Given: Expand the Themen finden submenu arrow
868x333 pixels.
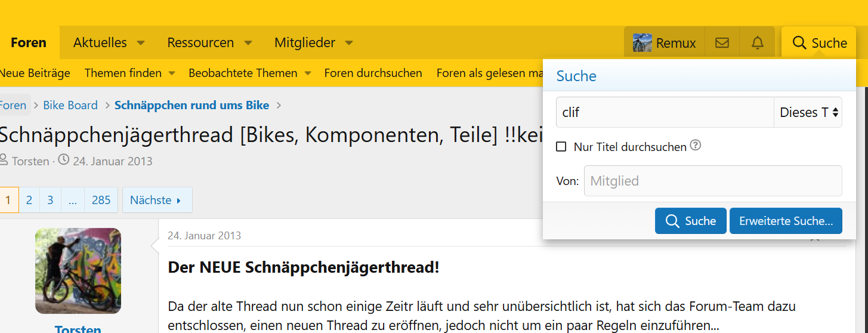Looking at the screenshot, I should [172, 73].
